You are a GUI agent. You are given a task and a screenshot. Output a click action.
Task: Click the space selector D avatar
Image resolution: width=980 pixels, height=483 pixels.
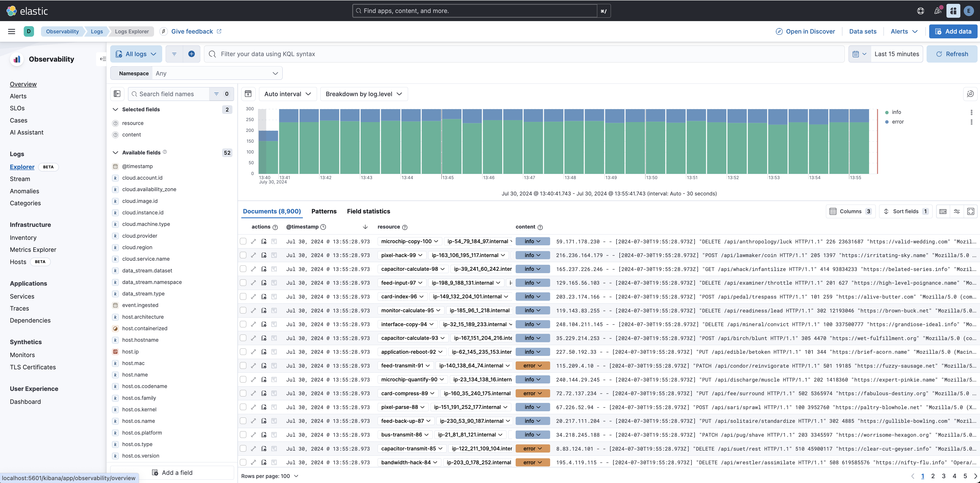click(29, 32)
